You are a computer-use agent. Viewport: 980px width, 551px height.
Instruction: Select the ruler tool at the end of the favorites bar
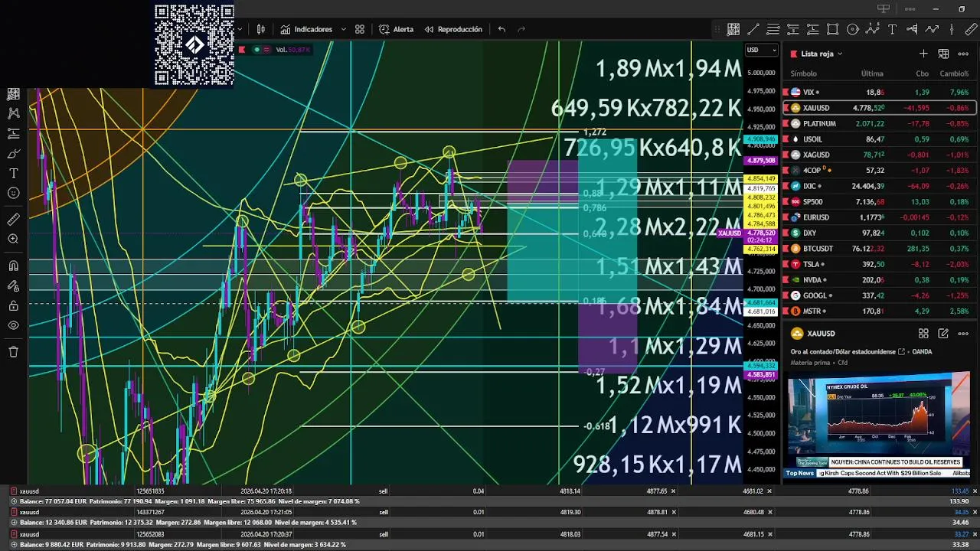pyautogui.click(x=971, y=29)
